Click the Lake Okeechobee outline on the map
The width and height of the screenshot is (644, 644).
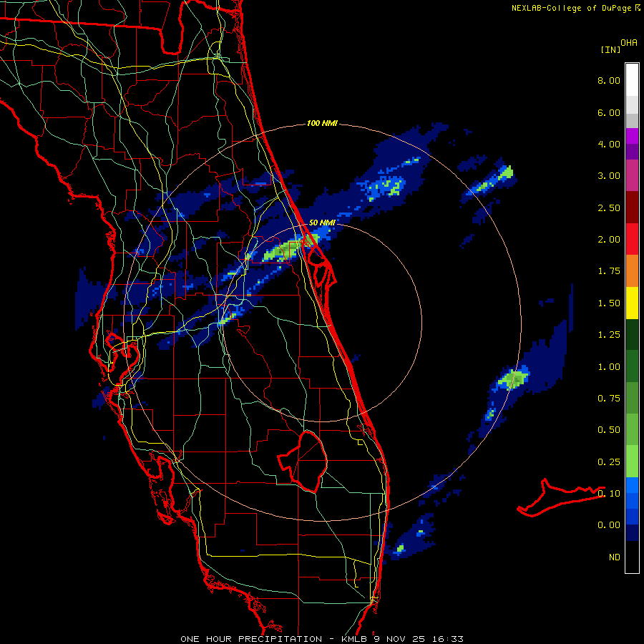303,462
